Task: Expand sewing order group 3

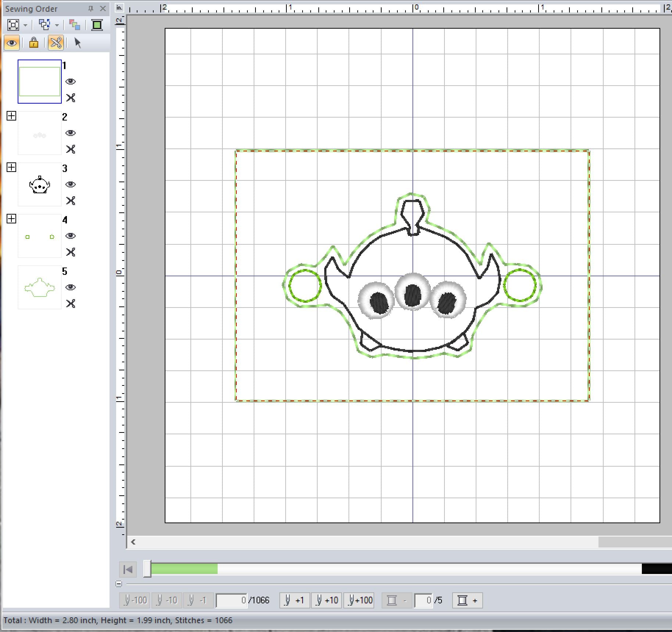Action: [x=11, y=168]
